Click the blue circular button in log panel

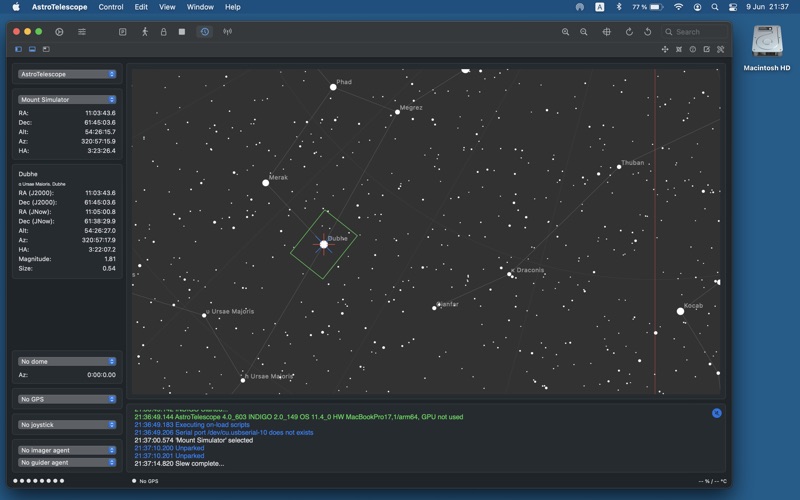point(717,413)
